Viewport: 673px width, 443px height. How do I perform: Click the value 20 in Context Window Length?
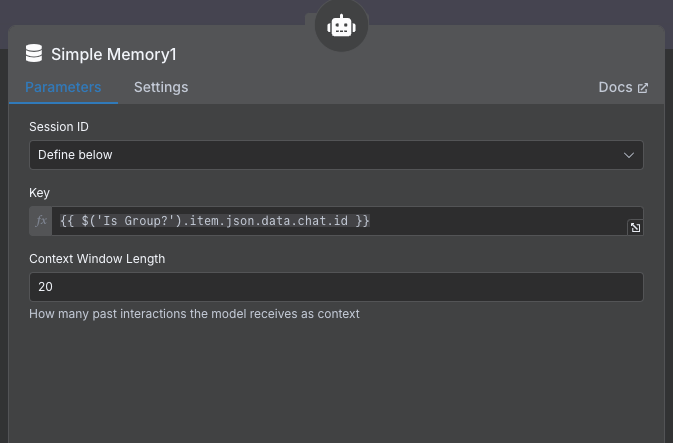point(46,287)
